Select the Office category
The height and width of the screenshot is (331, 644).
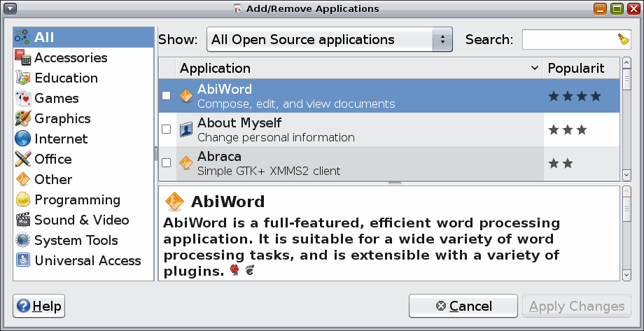click(x=53, y=160)
